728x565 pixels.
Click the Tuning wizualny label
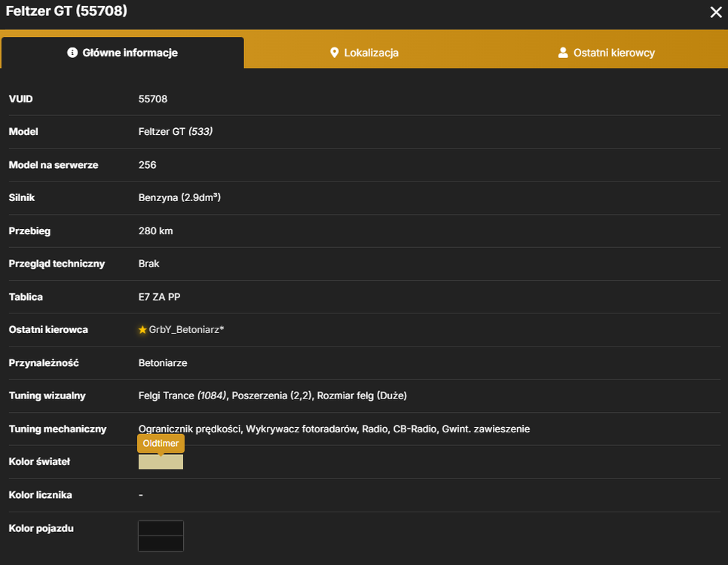point(47,395)
